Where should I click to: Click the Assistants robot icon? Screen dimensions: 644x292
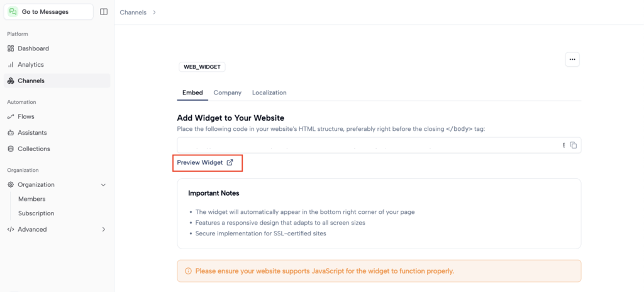pos(11,133)
